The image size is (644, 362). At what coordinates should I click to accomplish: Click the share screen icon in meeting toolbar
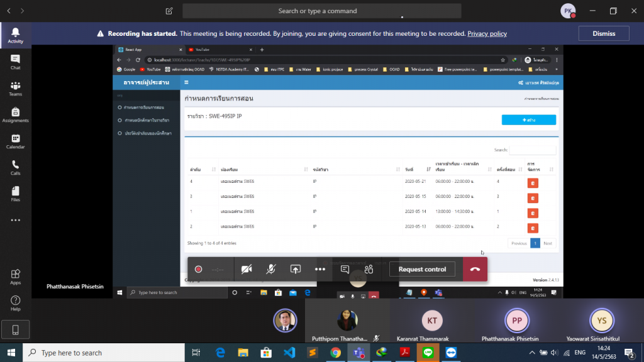295,269
